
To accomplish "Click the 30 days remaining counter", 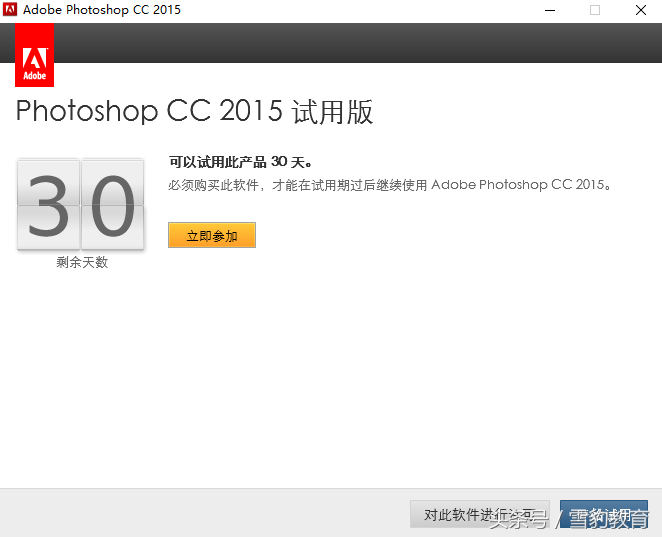I will (81, 204).
